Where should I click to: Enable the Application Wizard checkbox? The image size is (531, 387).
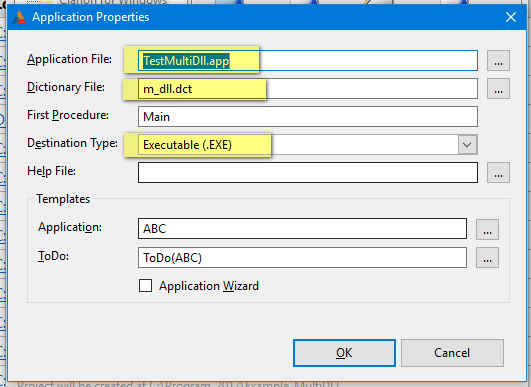145,285
